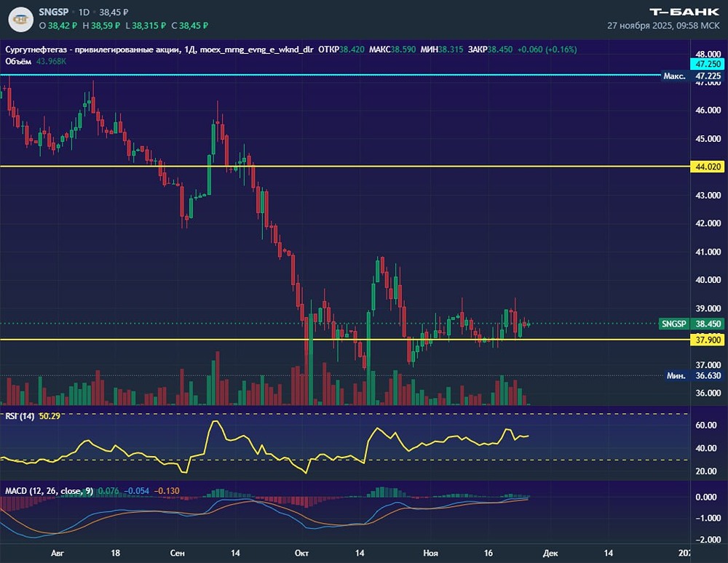
Task: Select the MACD (12, 26, close, 9) label
Action: click(x=48, y=491)
